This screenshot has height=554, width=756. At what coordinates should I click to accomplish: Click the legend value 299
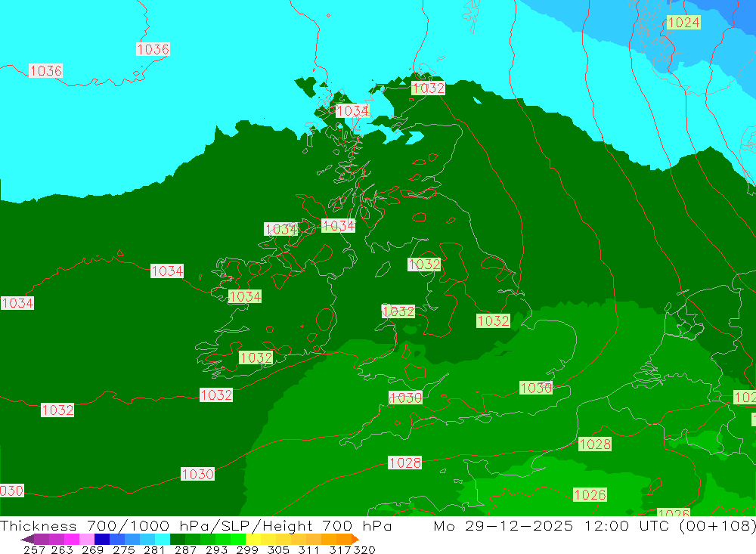click(x=247, y=550)
